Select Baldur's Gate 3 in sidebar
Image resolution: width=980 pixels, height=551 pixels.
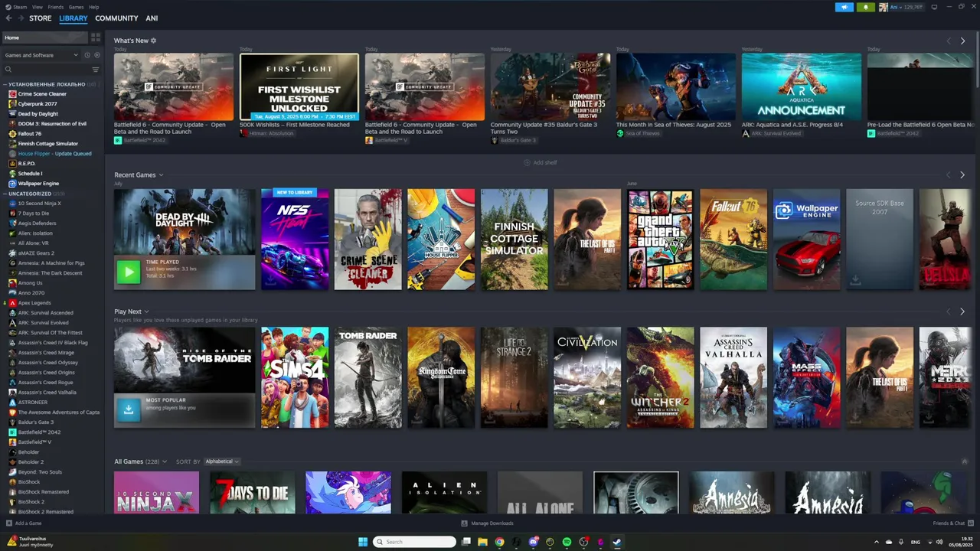pos(35,422)
